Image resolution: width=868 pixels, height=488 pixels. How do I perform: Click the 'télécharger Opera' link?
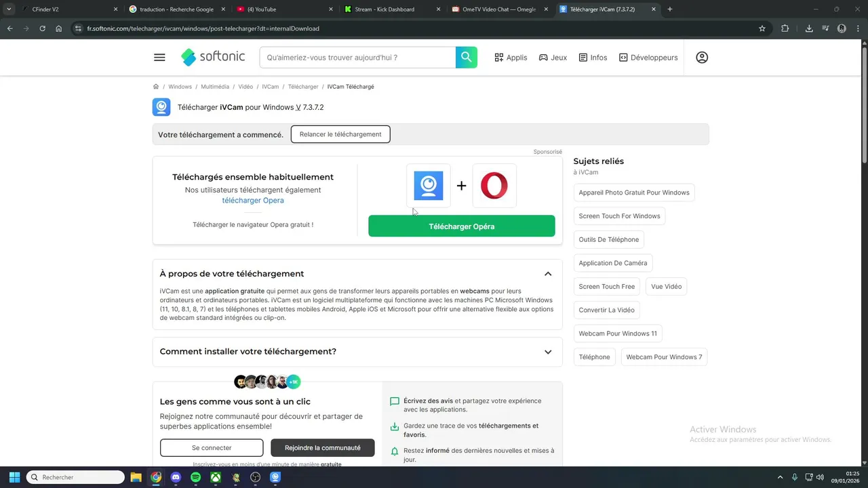[x=253, y=201]
